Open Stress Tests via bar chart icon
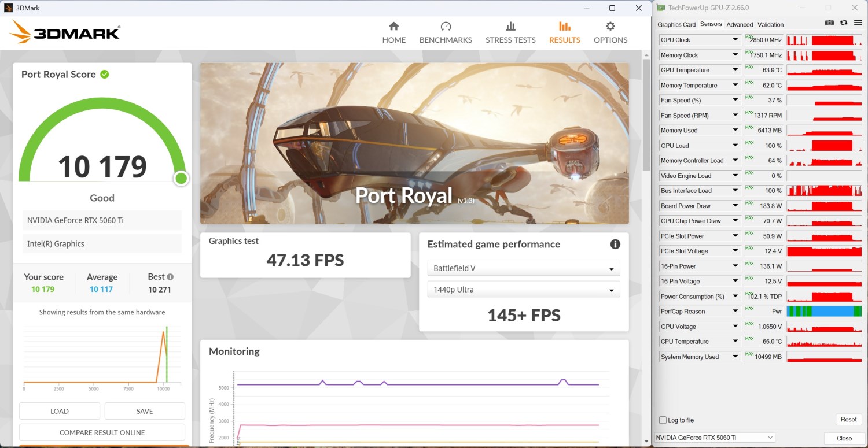The height and width of the screenshot is (448, 868). (x=510, y=27)
